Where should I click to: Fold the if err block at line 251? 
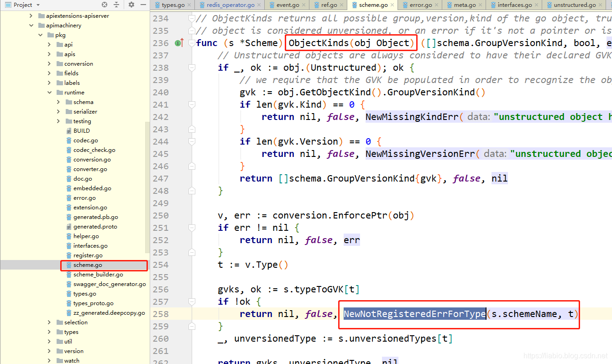point(192,228)
